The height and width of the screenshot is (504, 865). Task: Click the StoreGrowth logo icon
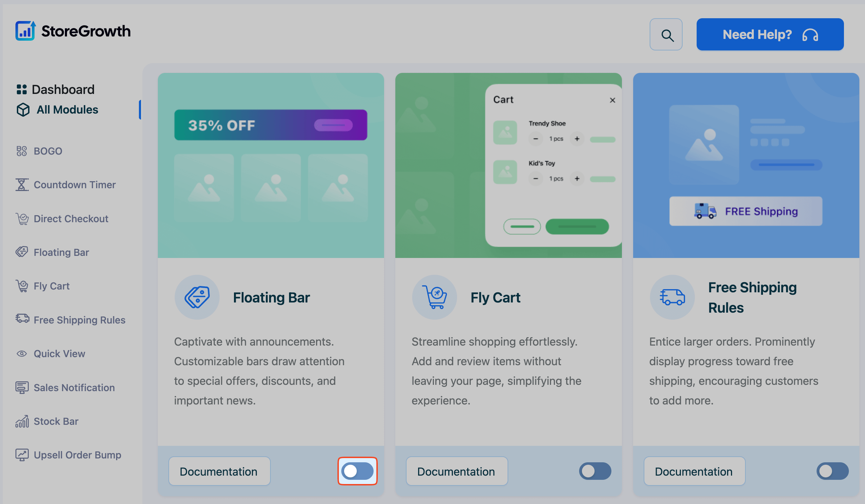pyautogui.click(x=25, y=31)
